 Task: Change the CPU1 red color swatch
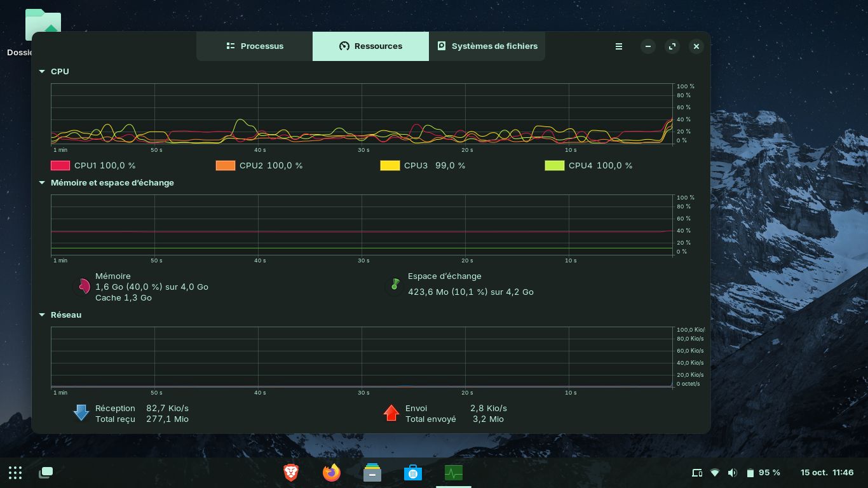point(60,166)
